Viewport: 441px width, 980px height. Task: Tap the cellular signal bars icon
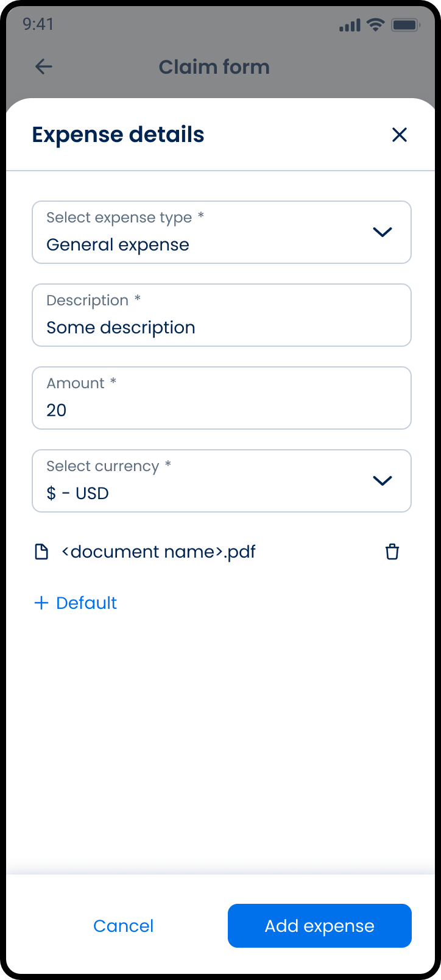coord(350,26)
